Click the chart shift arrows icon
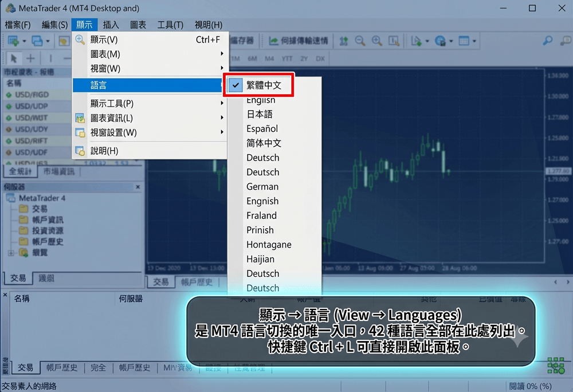This screenshot has height=392, width=573. 343,41
